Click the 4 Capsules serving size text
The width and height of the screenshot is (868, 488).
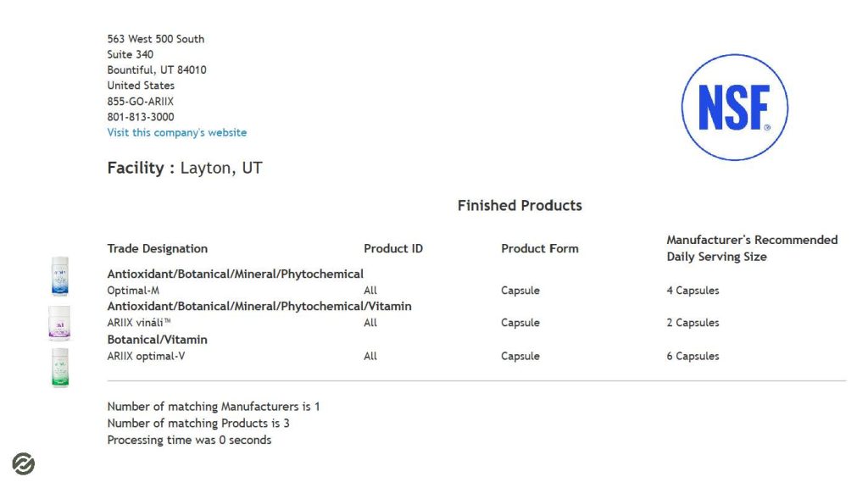(x=693, y=291)
